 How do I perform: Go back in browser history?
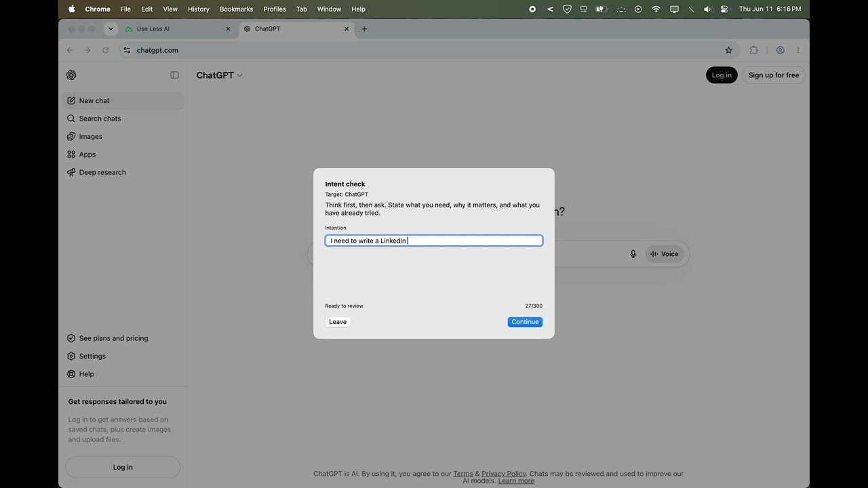[70, 50]
